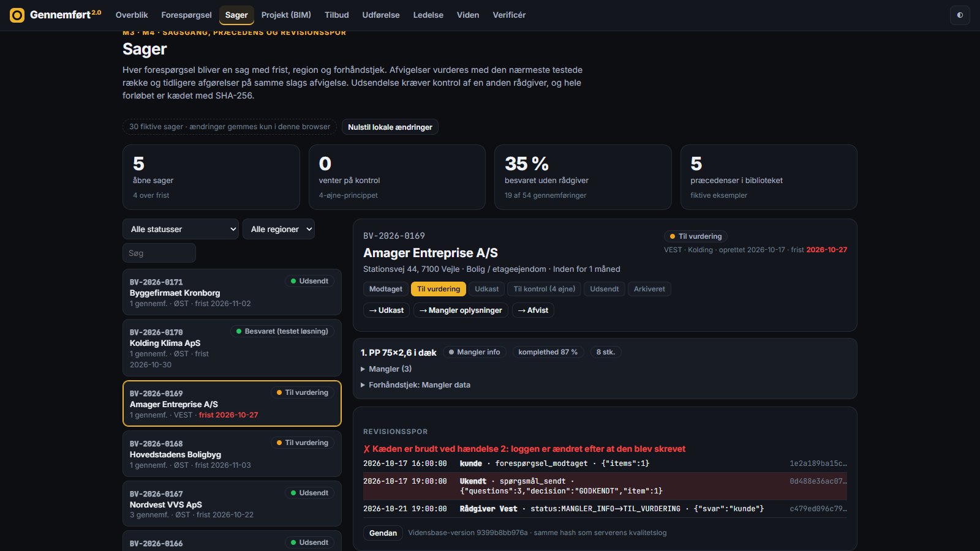Select case BV-2026-0167 Nordvest VVS ApS

(x=232, y=503)
